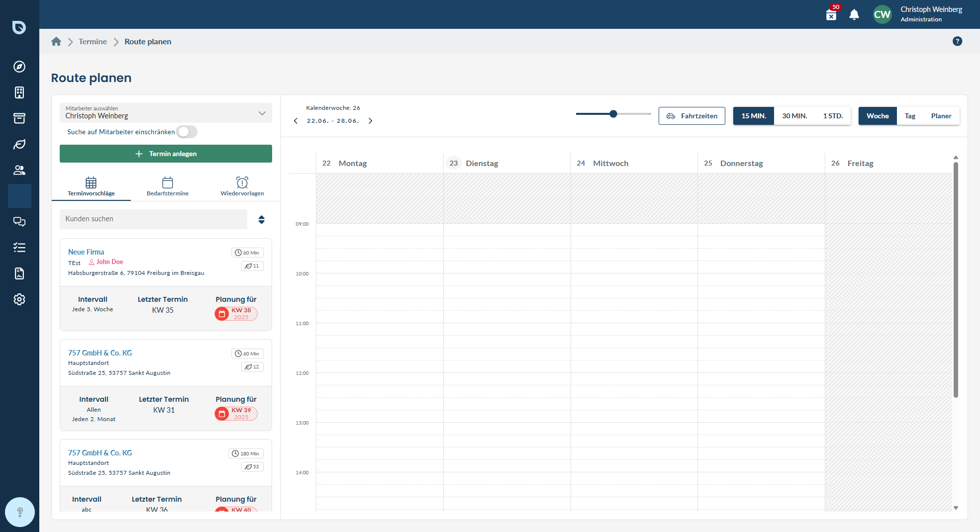Click the 60 Min duration badge on Neue Firma

[247, 253]
